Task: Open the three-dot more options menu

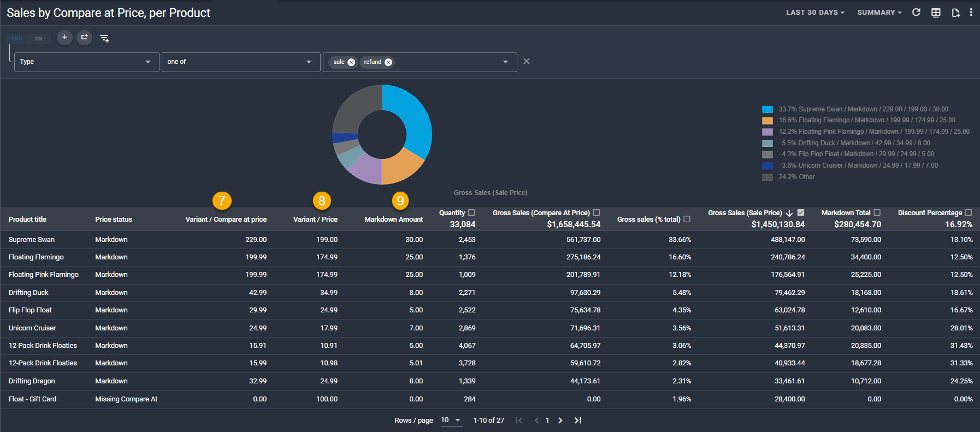Action: pos(971,13)
